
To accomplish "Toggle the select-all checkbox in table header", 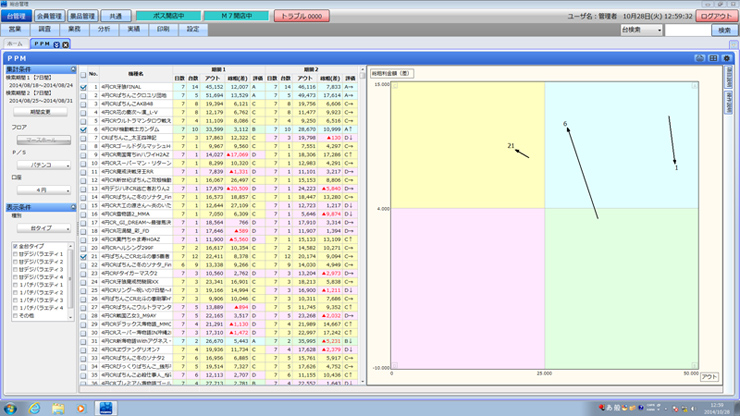I will tap(84, 75).
